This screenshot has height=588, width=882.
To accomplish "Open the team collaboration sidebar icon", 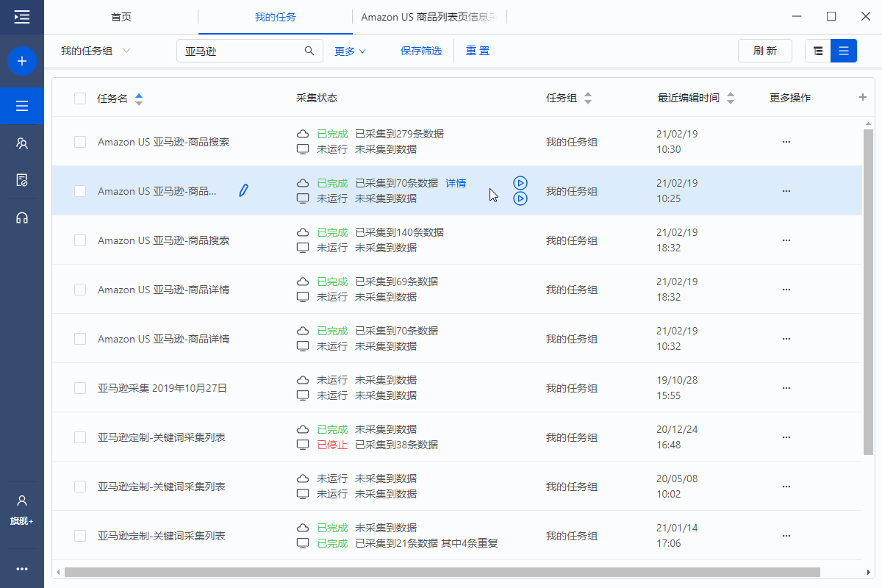I will tap(22, 143).
